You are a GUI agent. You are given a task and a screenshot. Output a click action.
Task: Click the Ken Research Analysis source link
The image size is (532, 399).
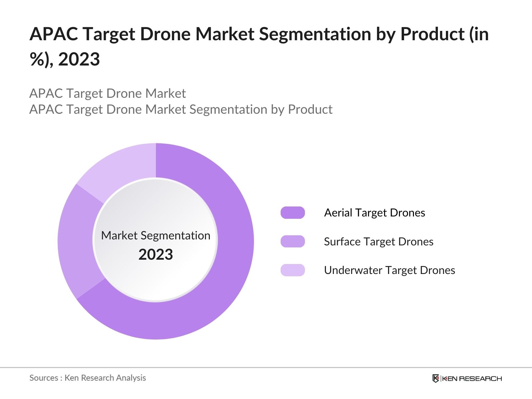(88, 378)
